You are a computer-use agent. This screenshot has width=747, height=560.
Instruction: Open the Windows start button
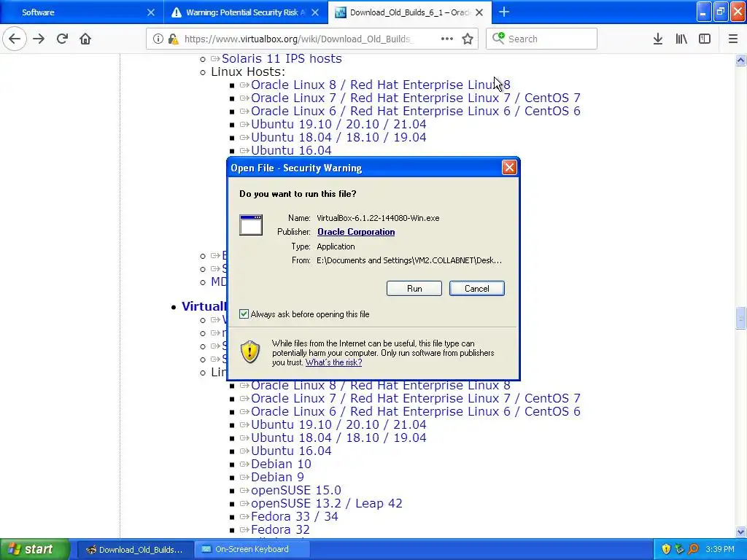click(x=35, y=549)
